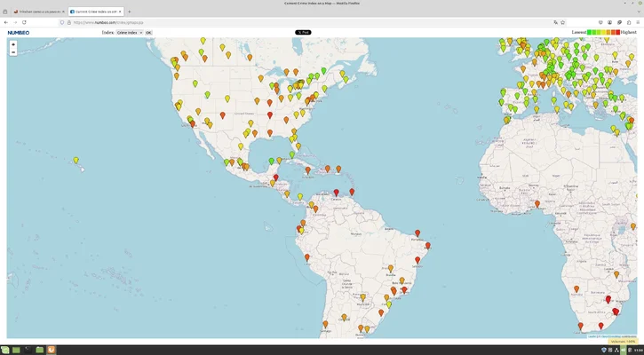
Task: Open a new browser tab
Action: click(130, 12)
